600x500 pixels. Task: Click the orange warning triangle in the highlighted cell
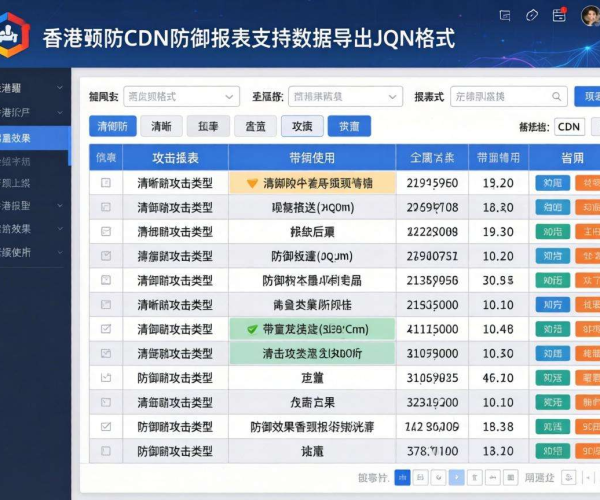click(x=252, y=184)
